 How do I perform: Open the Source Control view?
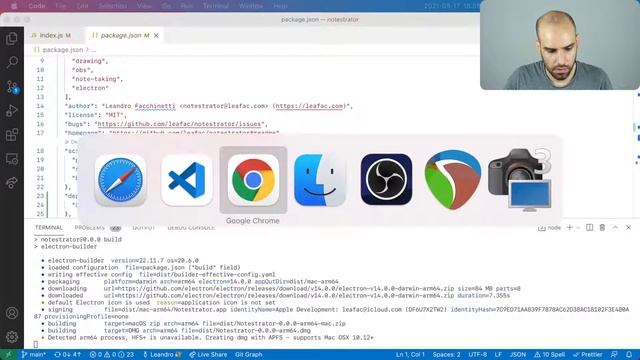coord(12,87)
